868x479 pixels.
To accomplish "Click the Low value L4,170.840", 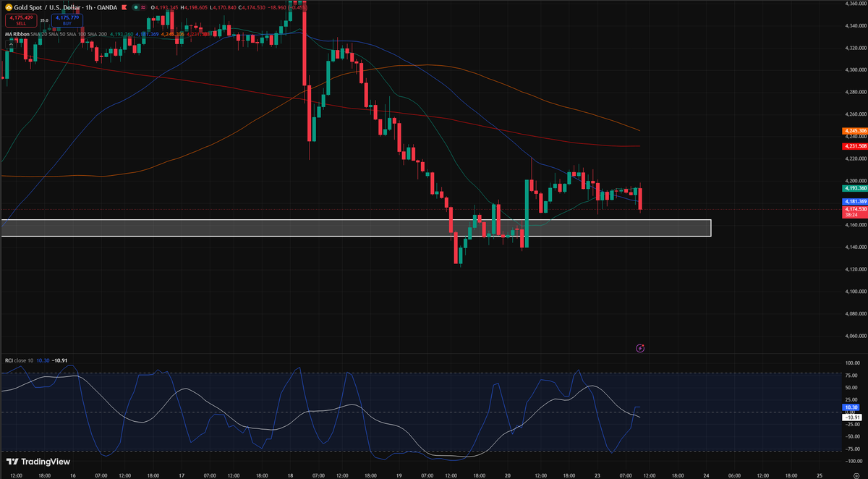I will pyautogui.click(x=223, y=7).
